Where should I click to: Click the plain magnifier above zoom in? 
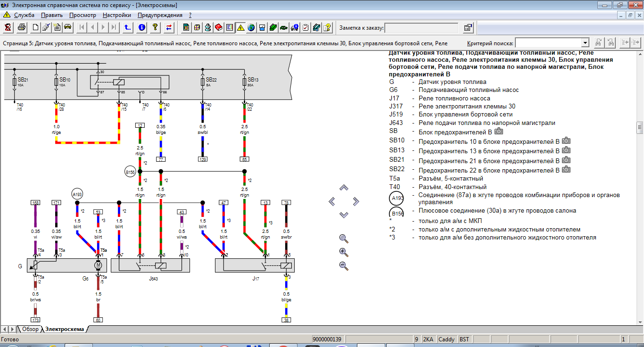(344, 239)
